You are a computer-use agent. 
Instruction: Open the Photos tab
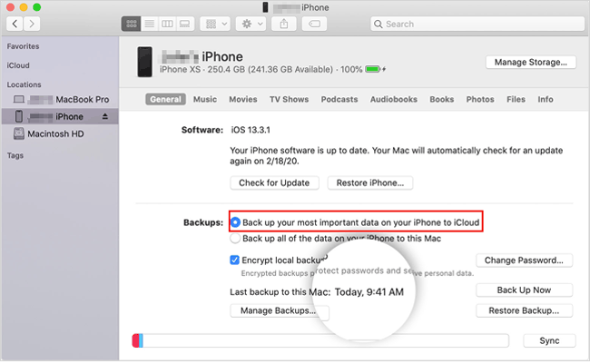(x=480, y=99)
